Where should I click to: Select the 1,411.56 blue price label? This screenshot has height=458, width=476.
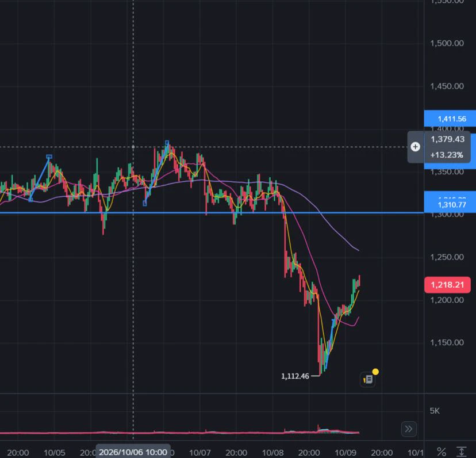pos(450,119)
